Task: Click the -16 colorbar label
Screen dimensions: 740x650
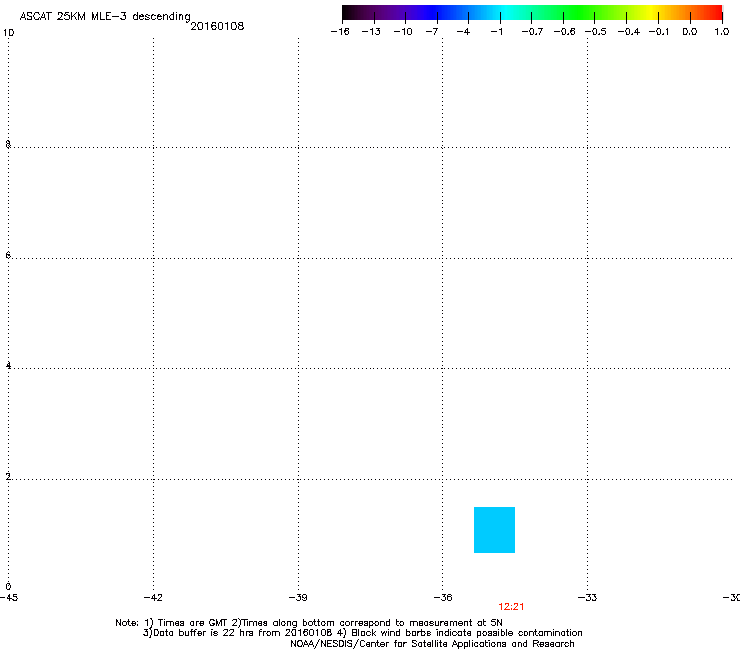Action: click(340, 32)
